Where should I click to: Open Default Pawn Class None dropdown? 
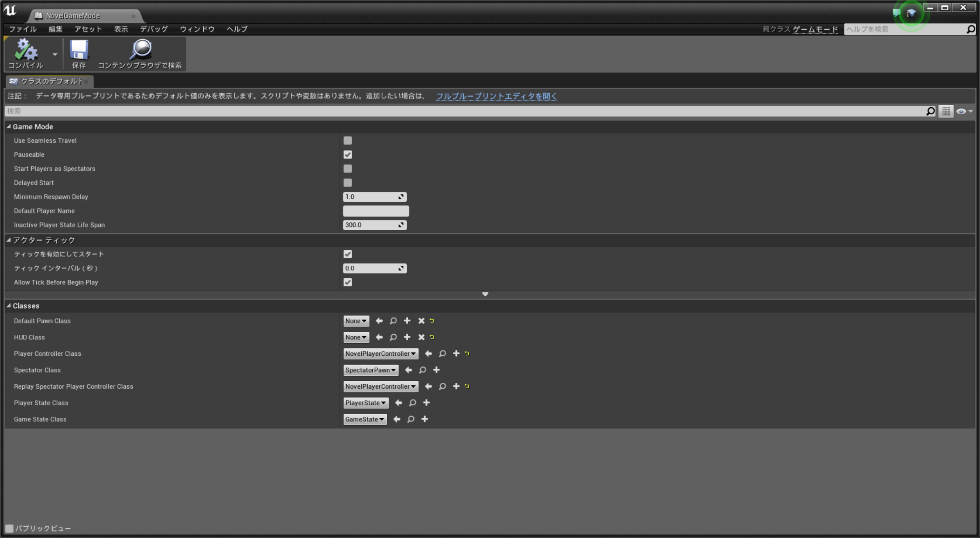356,321
